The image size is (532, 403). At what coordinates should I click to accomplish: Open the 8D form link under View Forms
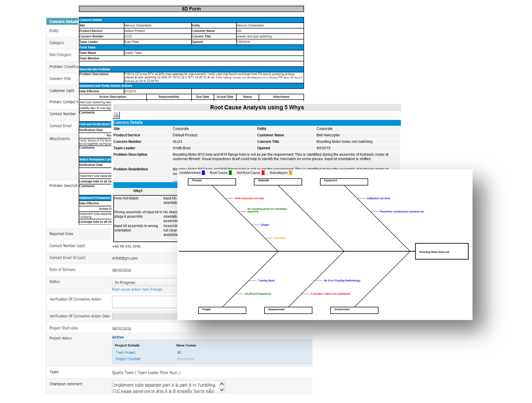pyautogui.click(x=179, y=353)
